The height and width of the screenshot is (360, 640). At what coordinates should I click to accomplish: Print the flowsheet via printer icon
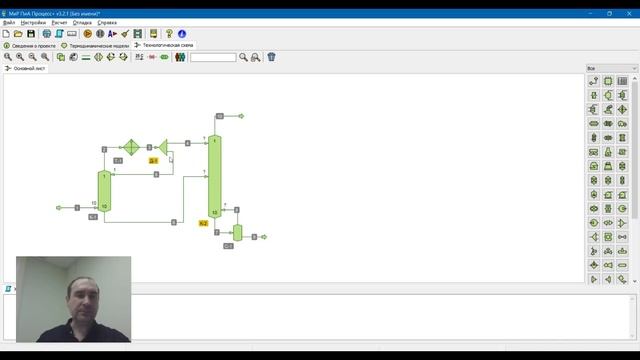click(x=47, y=34)
